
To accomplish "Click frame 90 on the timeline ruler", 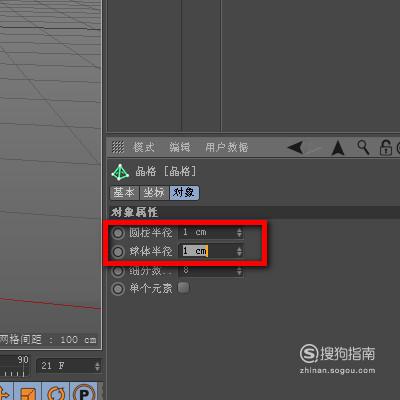I will coord(23,360).
